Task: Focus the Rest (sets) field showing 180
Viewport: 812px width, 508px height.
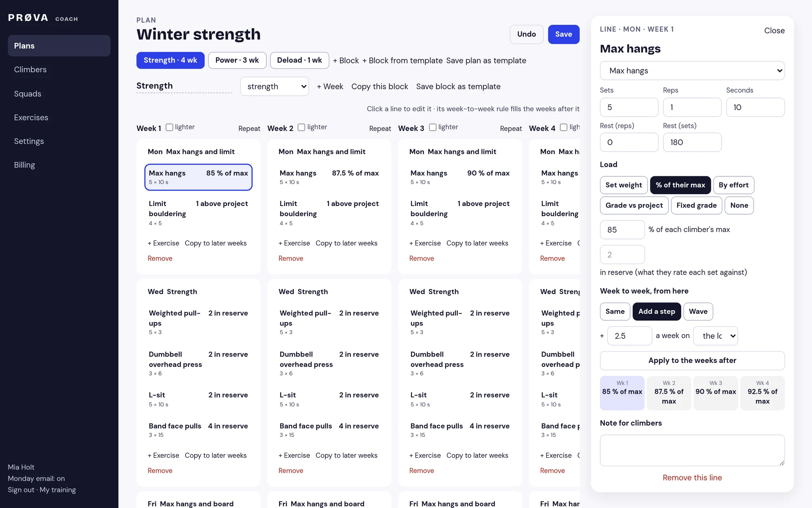Action: (x=692, y=142)
